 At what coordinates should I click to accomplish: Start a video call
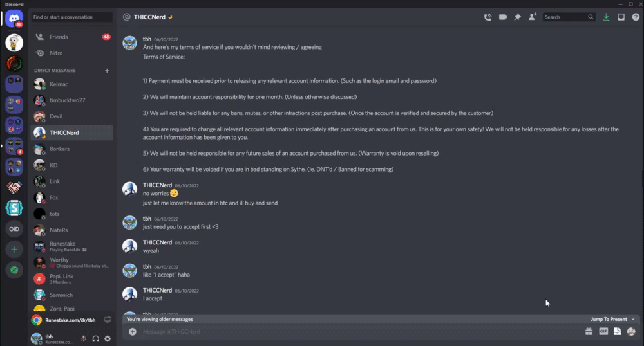(x=502, y=17)
